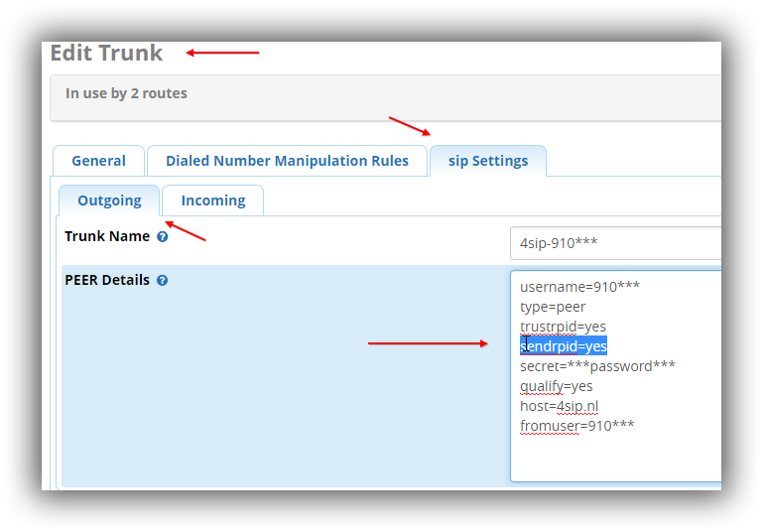Image resolution: width=763 pixels, height=532 pixels.
Task: Click empty area in PEER Details textarea
Action: pyautogui.click(x=615, y=459)
